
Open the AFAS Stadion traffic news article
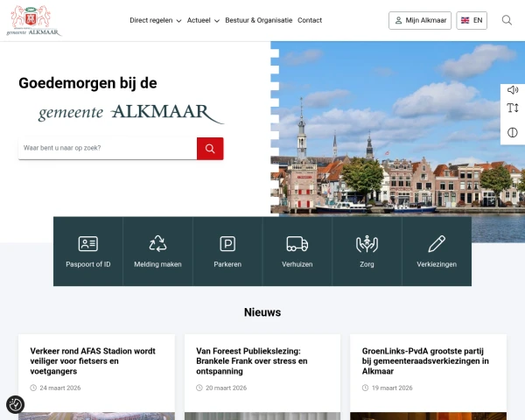pyautogui.click(x=93, y=360)
